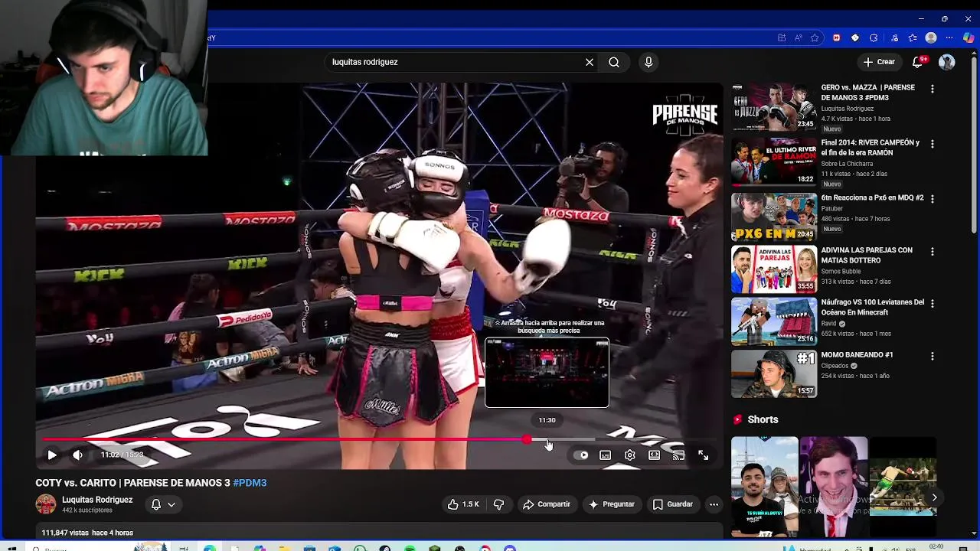Open Copilot sidebar icon
Screen dimensions: 980x551
(x=969, y=37)
